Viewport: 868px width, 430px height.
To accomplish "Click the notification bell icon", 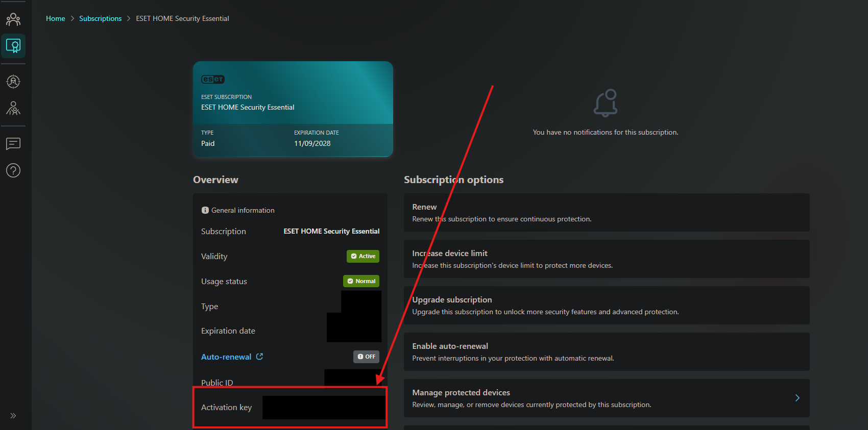I will tap(606, 103).
